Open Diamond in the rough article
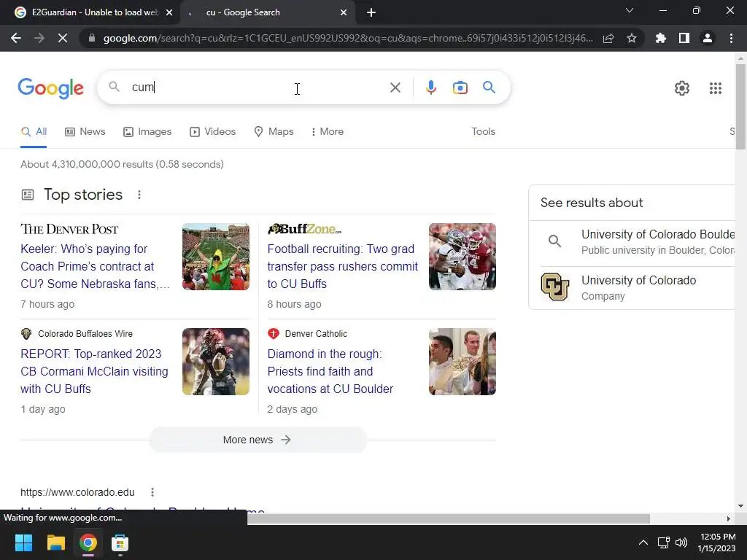Image resolution: width=747 pixels, height=560 pixels. (330, 371)
